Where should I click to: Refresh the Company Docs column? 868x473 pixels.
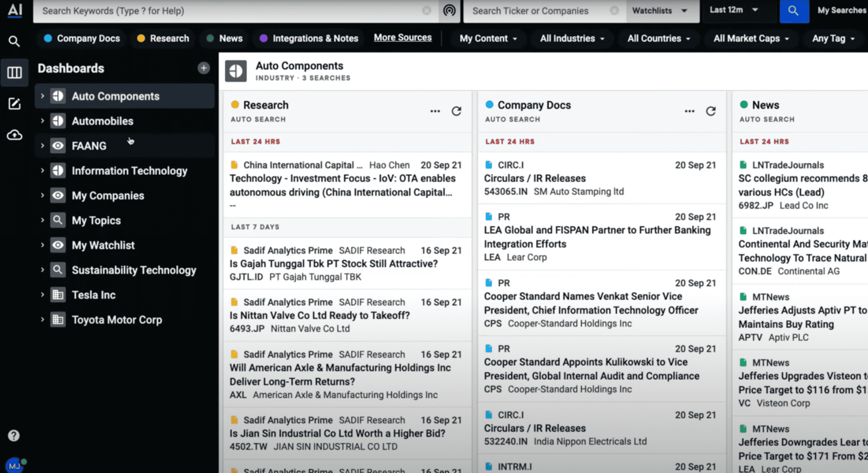tap(711, 111)
